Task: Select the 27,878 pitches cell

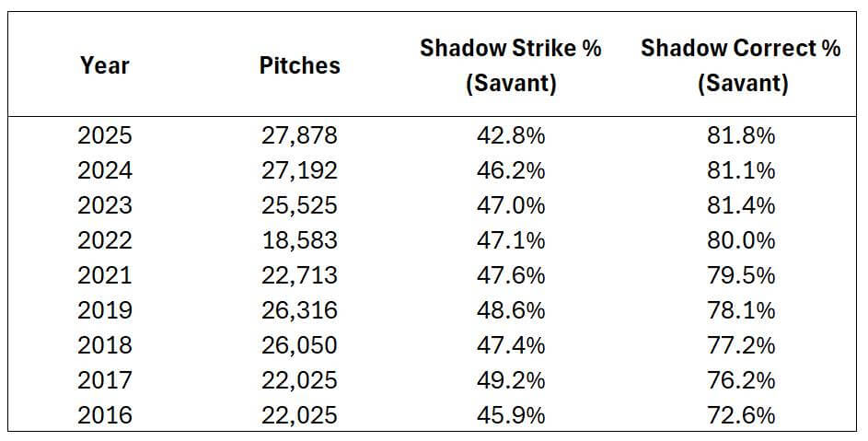Action: (299, 135)
